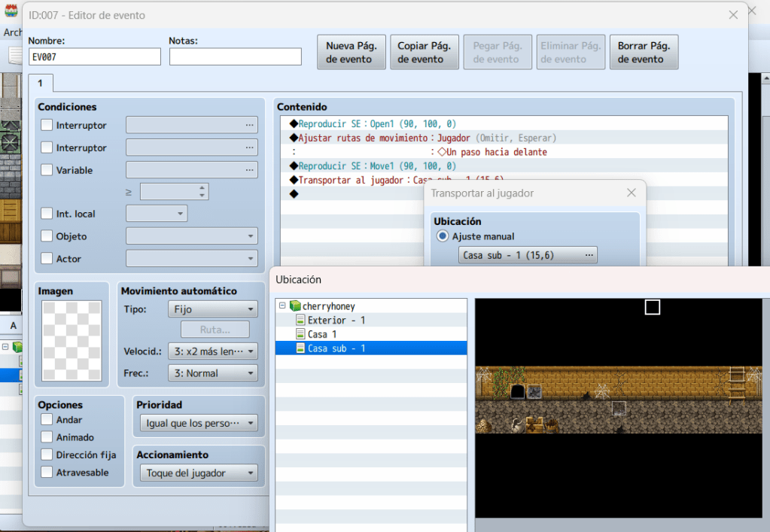Open the Variable ellipsis selector

click(249, 171)
